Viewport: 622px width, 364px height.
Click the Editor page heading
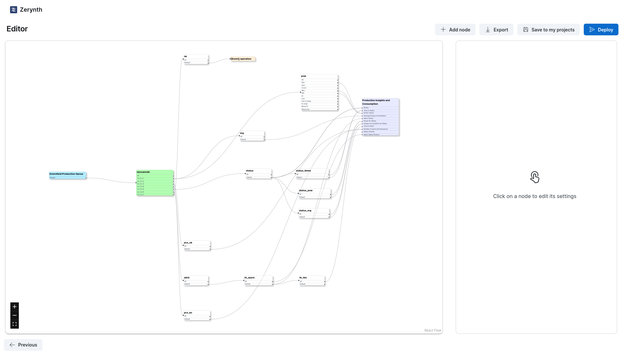[x=17, y=29]
